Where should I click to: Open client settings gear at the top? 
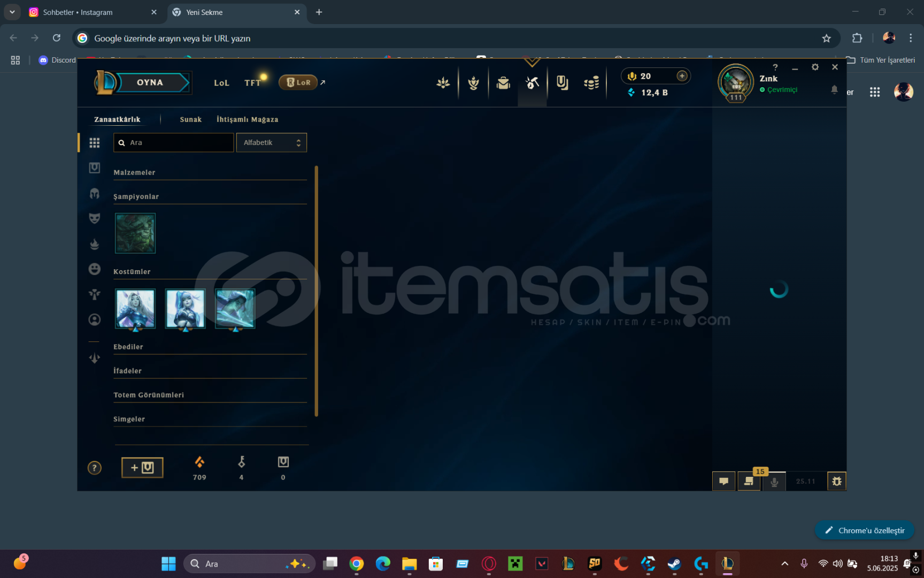[815, 67]
